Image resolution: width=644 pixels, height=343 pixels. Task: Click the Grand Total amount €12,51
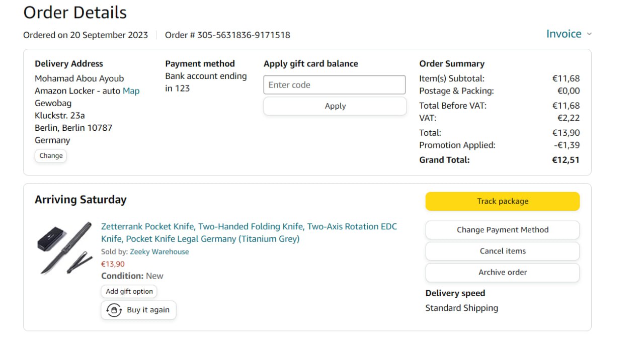tap(566, 160)
